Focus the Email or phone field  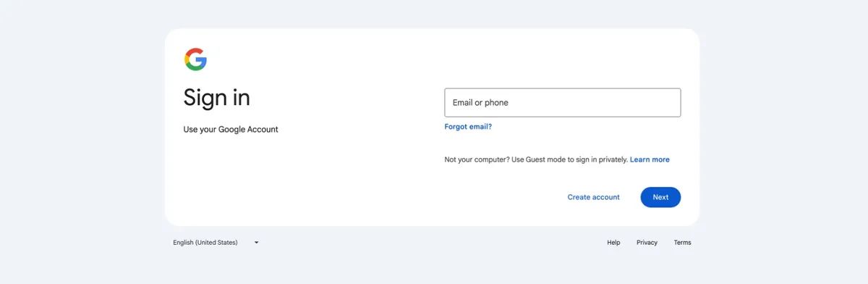562,103
